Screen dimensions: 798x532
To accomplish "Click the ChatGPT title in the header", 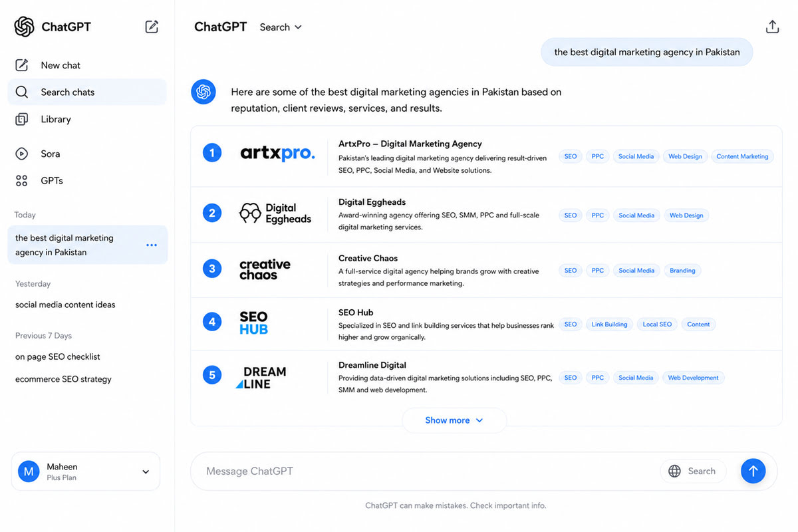I will pyautogui.click(x=220, y=27).
